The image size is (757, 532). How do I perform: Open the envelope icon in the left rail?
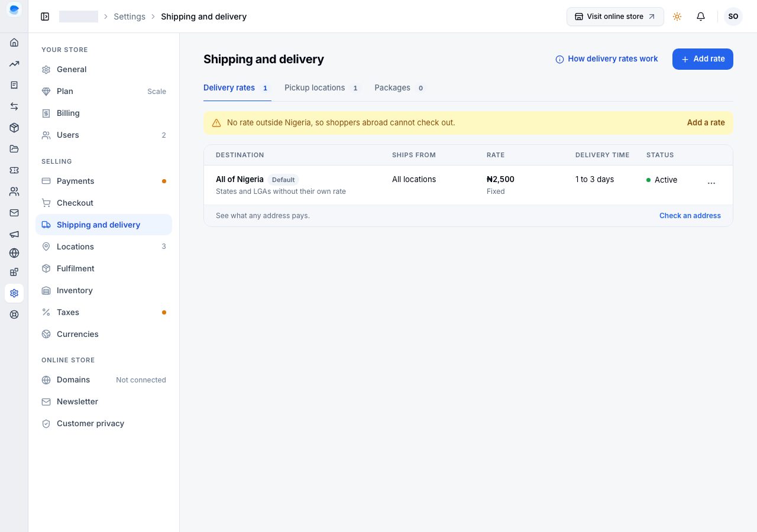point(14,213)
